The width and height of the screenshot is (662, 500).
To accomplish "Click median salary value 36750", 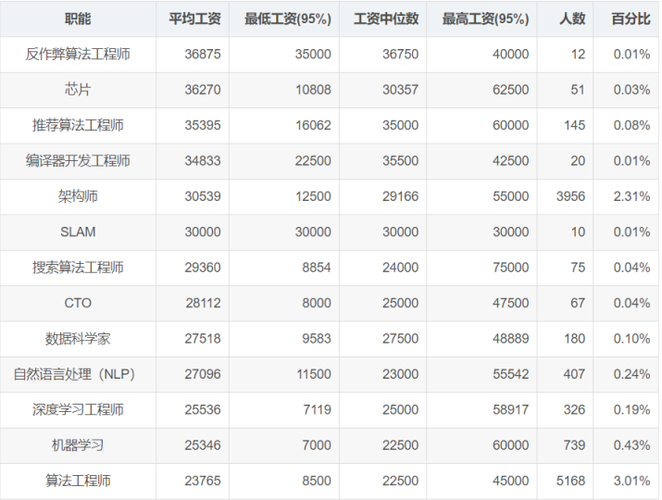I will (401, 54).
